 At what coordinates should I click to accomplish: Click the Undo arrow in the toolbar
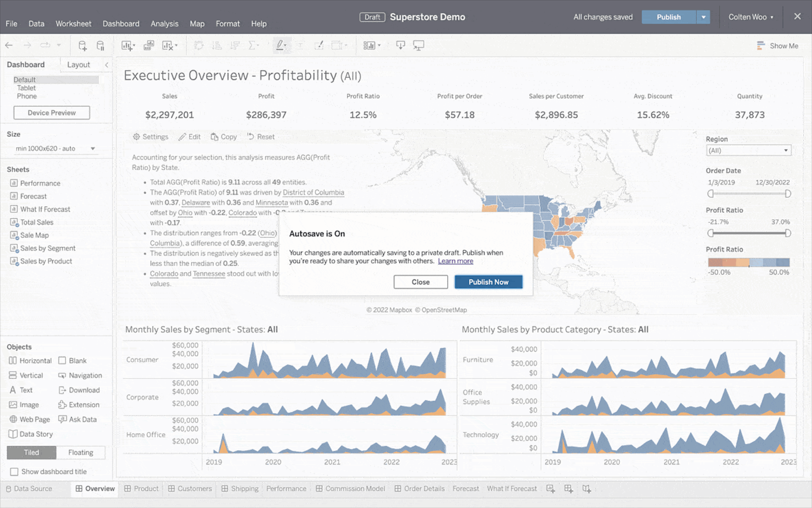pos(9,45)
